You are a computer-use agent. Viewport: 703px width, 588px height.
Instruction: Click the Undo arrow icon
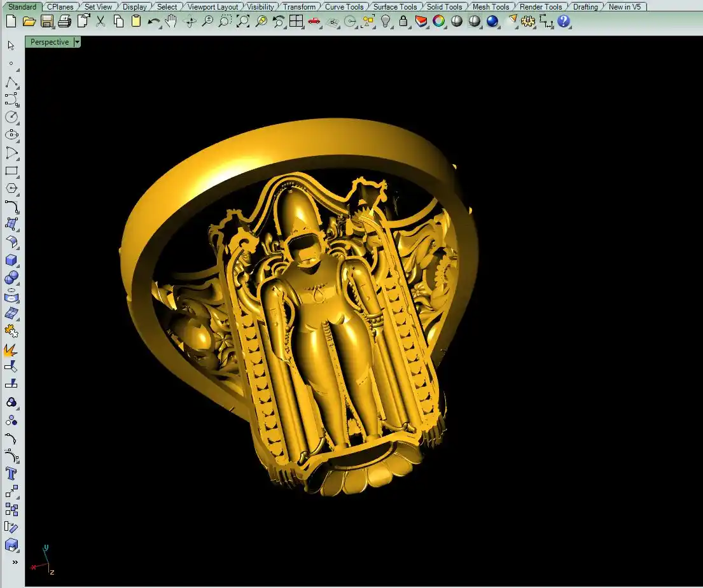coord(153,21)
